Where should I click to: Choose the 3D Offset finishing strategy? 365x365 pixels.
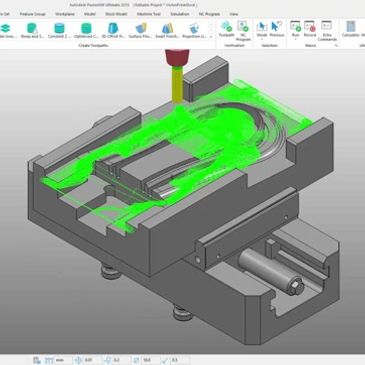tap(113, 30)
